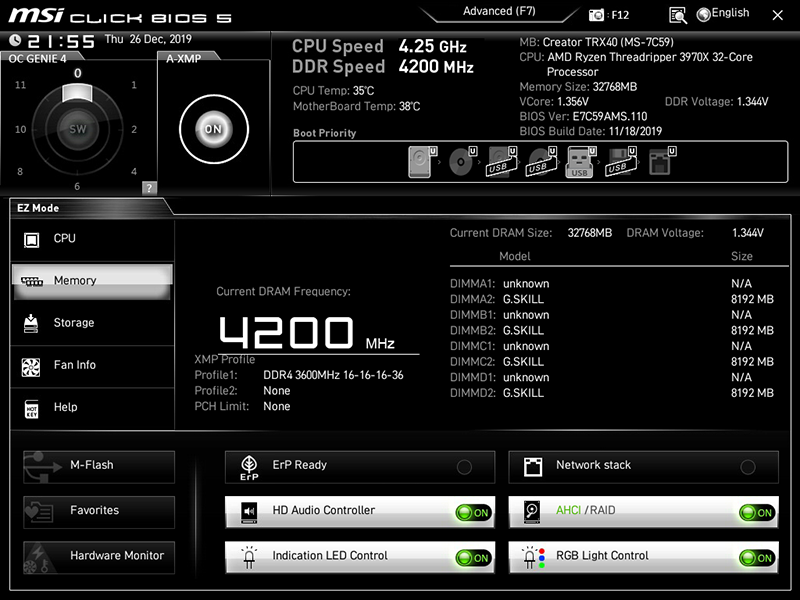Image resolution: width=800 pixels, height=600 pixels.
Task: Open the search magnifier icon
Action: 678,15
